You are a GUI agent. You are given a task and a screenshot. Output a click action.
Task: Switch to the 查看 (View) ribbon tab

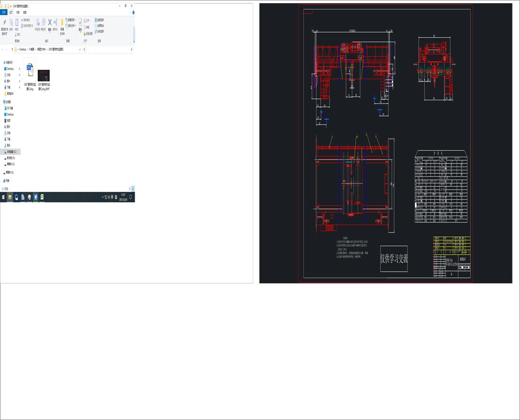click(24, 13)
